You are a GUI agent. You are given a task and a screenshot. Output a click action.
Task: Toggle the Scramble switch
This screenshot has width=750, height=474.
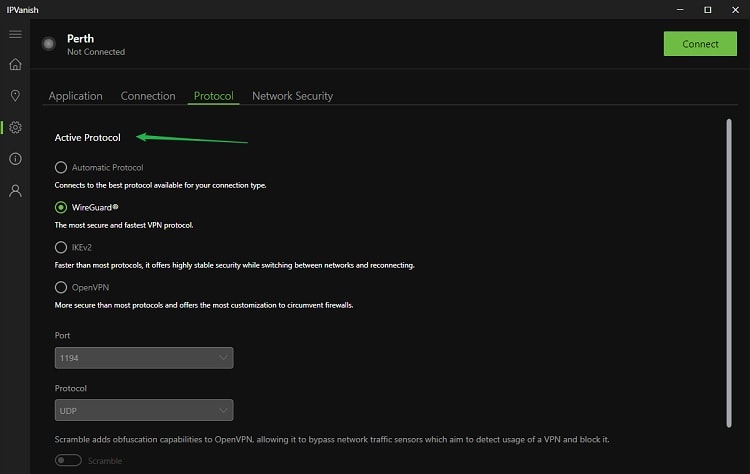click(68, 460)
